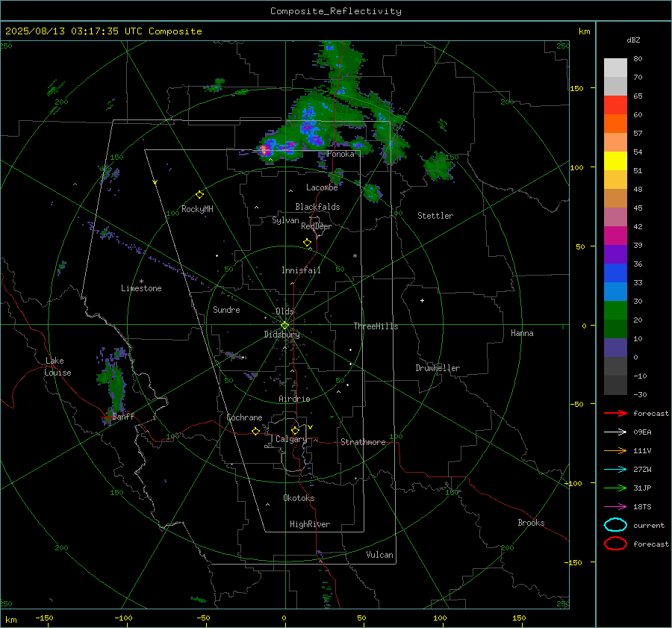Click the asterisk marker above Limestone

coord(141,282)
